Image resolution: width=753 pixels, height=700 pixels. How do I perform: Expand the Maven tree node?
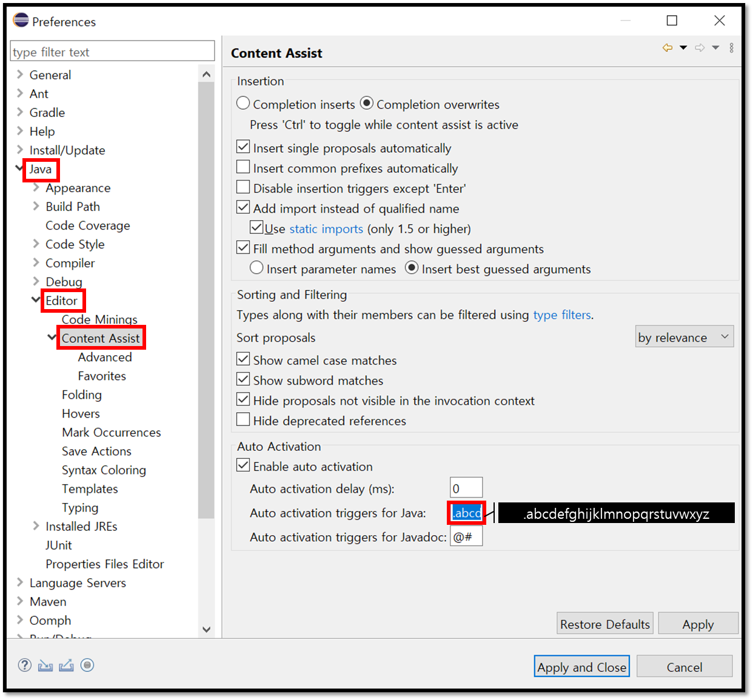(x=20, y=601)
